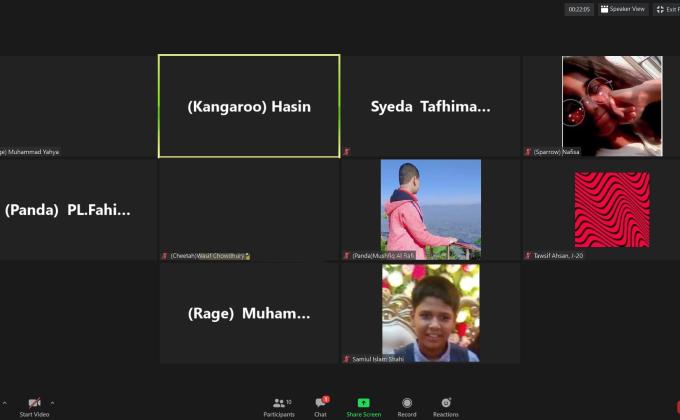680x420 pixels.
Task: Start recording with the Record button
Action: [x=406, y=404]
